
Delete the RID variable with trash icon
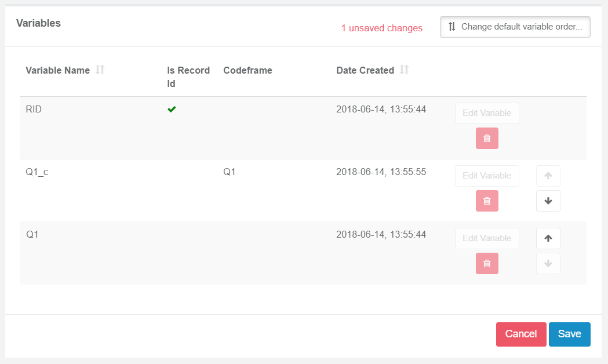[x=487, y=139]
